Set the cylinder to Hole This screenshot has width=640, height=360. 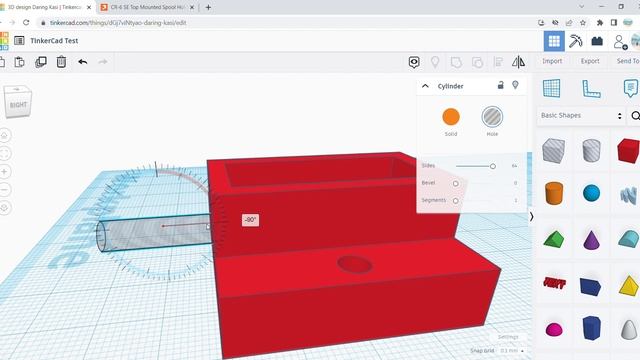coord(492,117)
